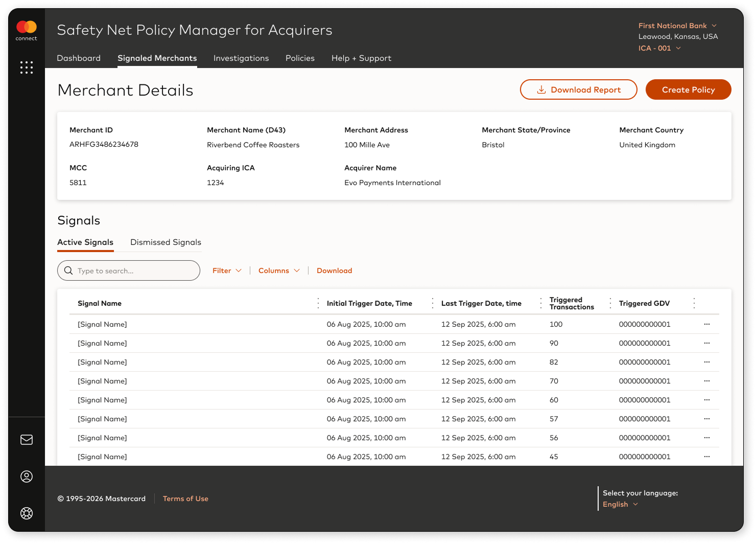
Task: Open the app launcher grid icon
Action: click(27, 67)
